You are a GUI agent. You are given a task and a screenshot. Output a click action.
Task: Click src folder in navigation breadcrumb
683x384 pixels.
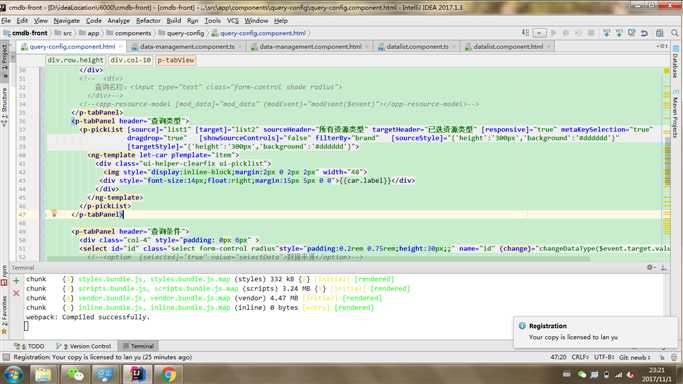click(x=63, y=33)
